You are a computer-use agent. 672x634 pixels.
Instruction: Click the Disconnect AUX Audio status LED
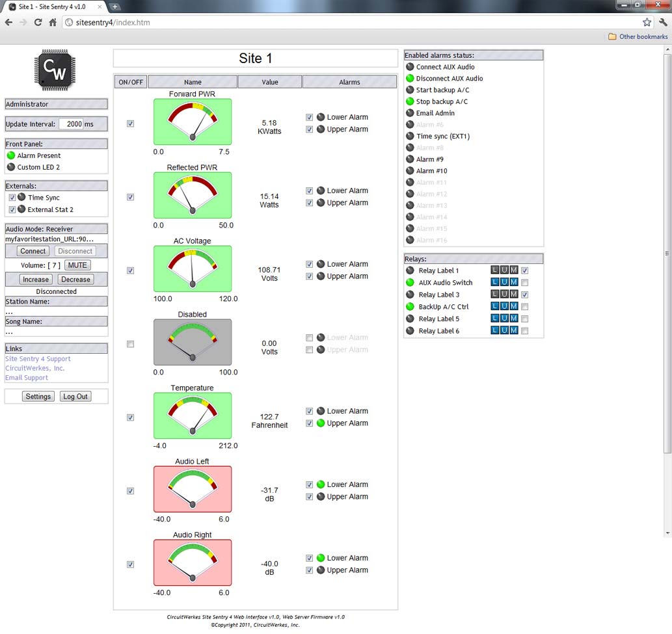click(x=410, y=78)
